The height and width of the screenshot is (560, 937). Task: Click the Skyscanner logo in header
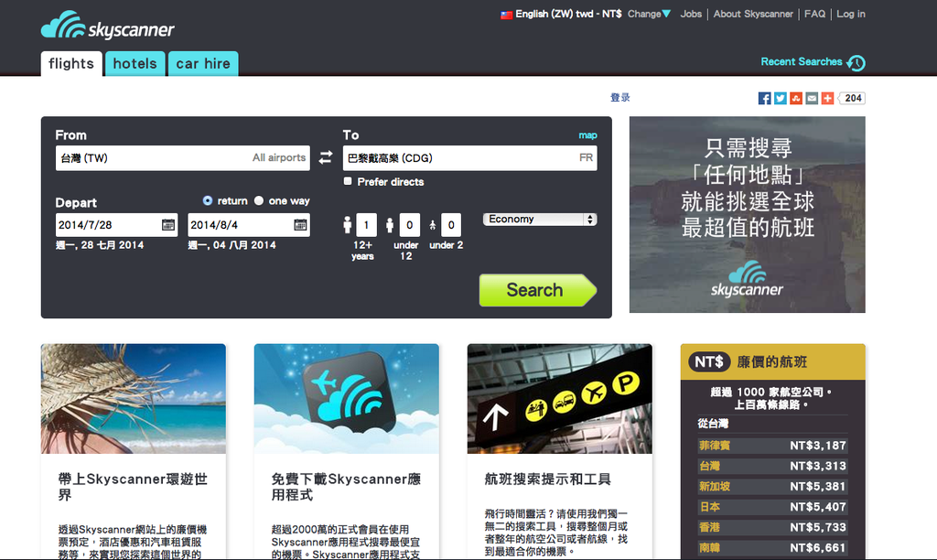pyautogui.click(x=108, y=26)
